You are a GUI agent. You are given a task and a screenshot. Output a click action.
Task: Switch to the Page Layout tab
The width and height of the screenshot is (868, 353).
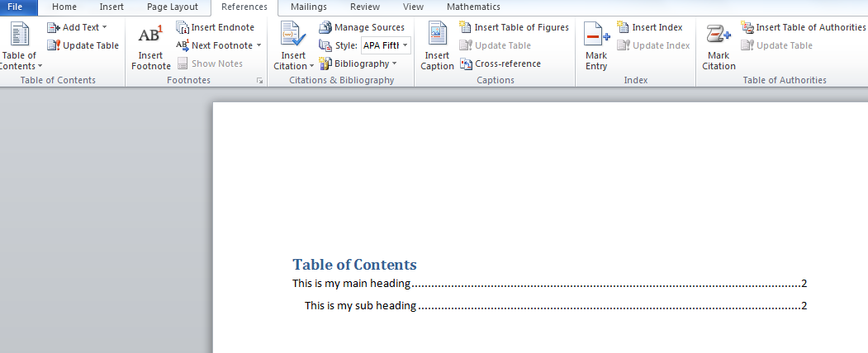coord(173,7)
